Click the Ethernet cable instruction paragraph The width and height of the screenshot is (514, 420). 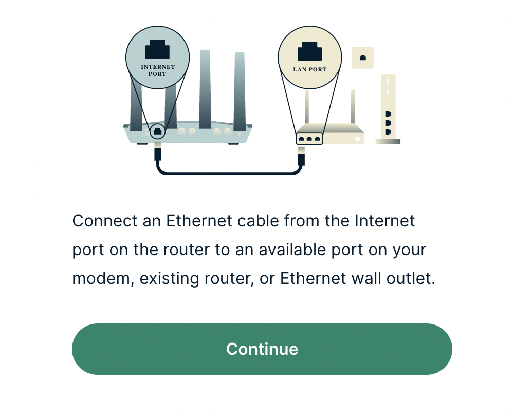pos(253,250)
